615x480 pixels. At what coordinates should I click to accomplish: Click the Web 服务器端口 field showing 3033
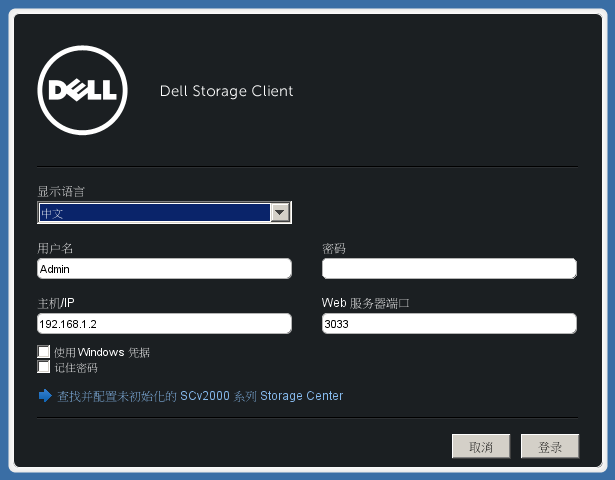click(449, 324)
